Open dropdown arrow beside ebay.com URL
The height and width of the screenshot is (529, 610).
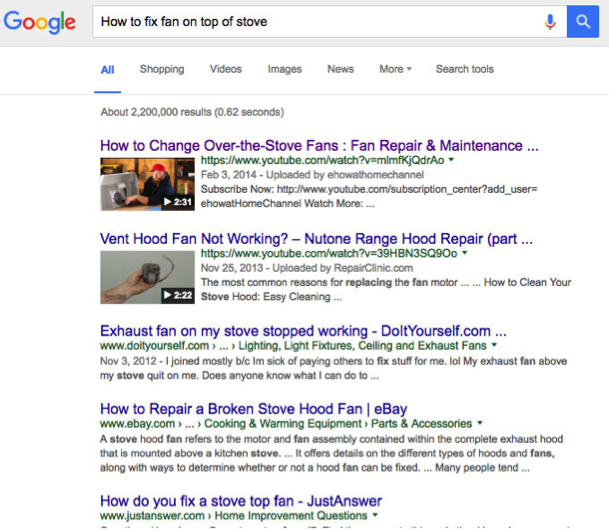(x=480, y=423)
